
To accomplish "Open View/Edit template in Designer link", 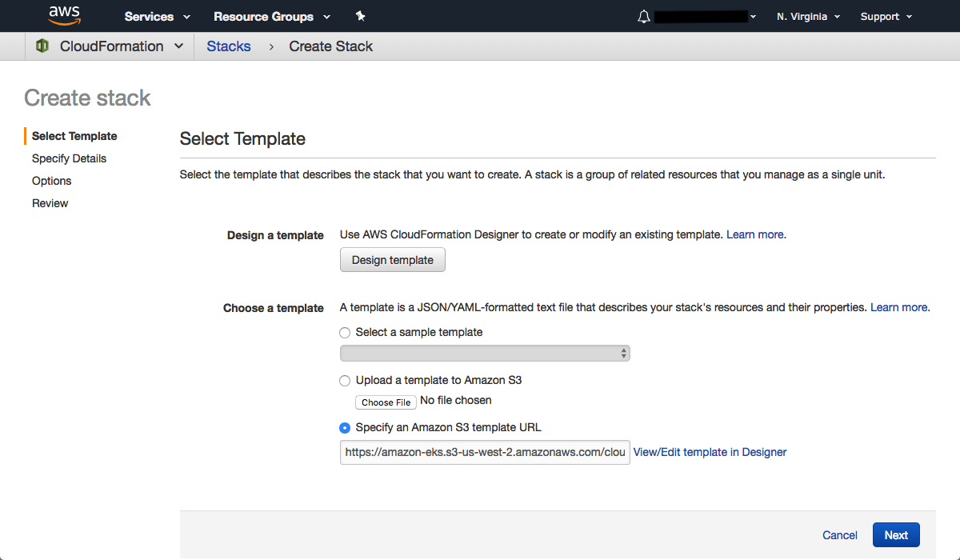I will pyautogui.click(x=710, y=452).
